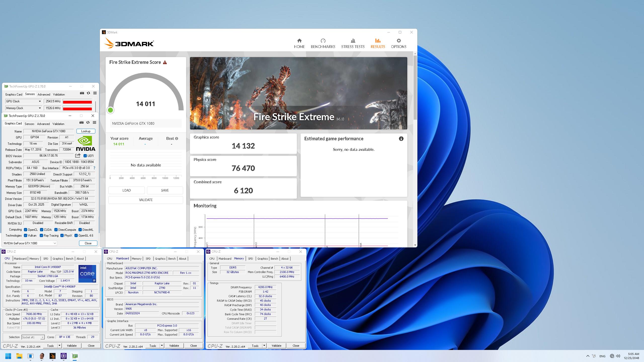The image size is (644, 362).
Task: Click the NVIDIA logo in GPU-Z
Action: point(86,143)
